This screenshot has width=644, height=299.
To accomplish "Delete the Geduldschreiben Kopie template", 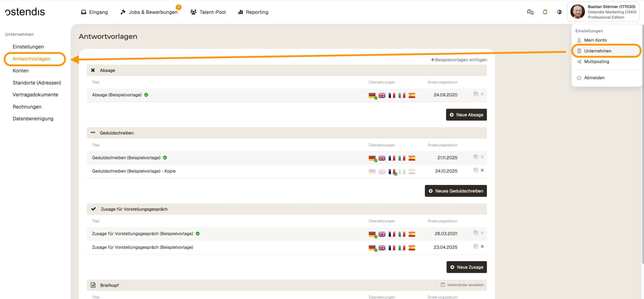I will [482, 170].
